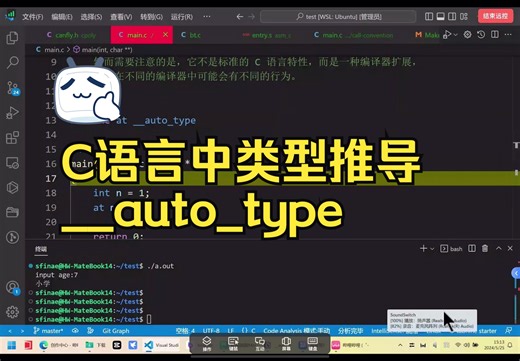Switch to the canfly.h editor tab
The height and width of the screenshot is (361, 520).
[x=71, y=35]
